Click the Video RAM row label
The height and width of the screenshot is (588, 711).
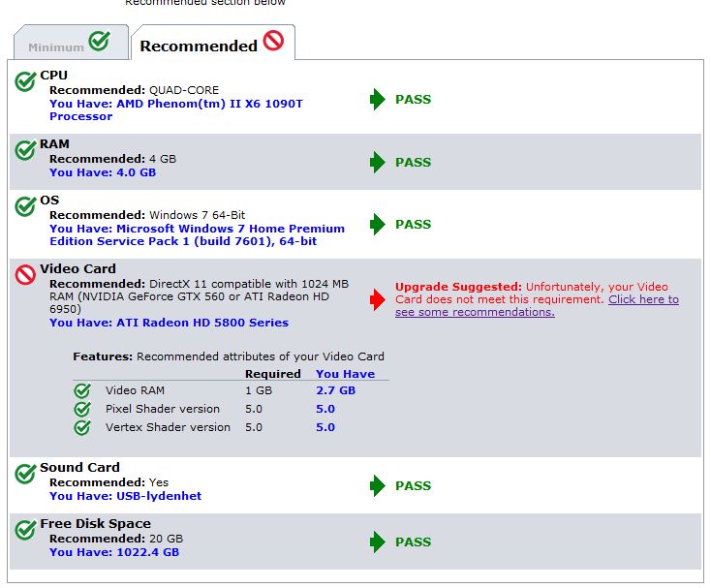tap(135, 390)
